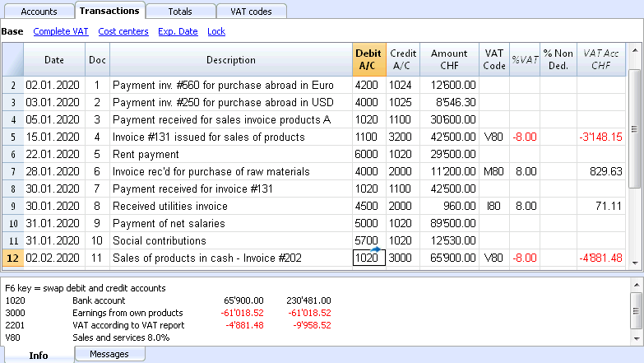The image size is (644, 363).
Task: Click table scroll down arrow
Action: 635,263
